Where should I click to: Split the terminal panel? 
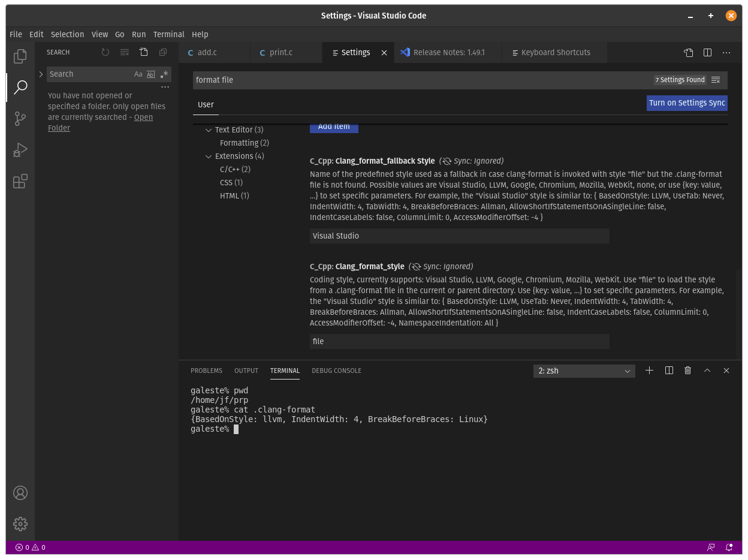point(669,371)
